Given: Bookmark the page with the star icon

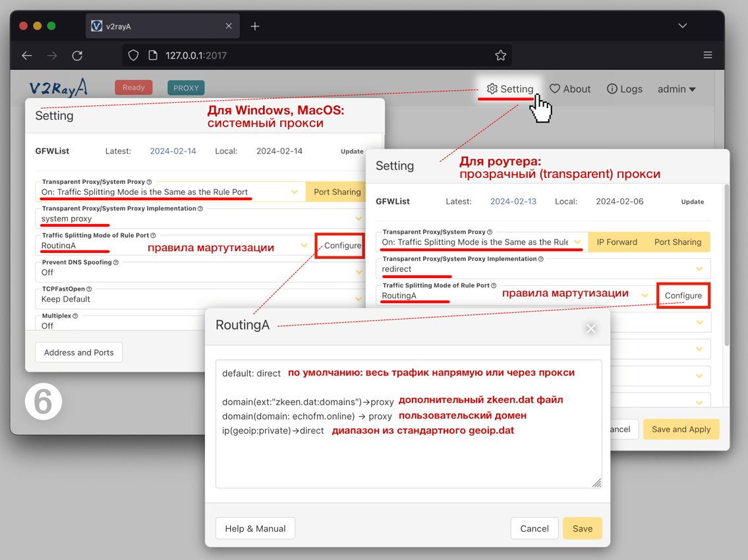Looking at the screenshot, I should tap(500, 55).
